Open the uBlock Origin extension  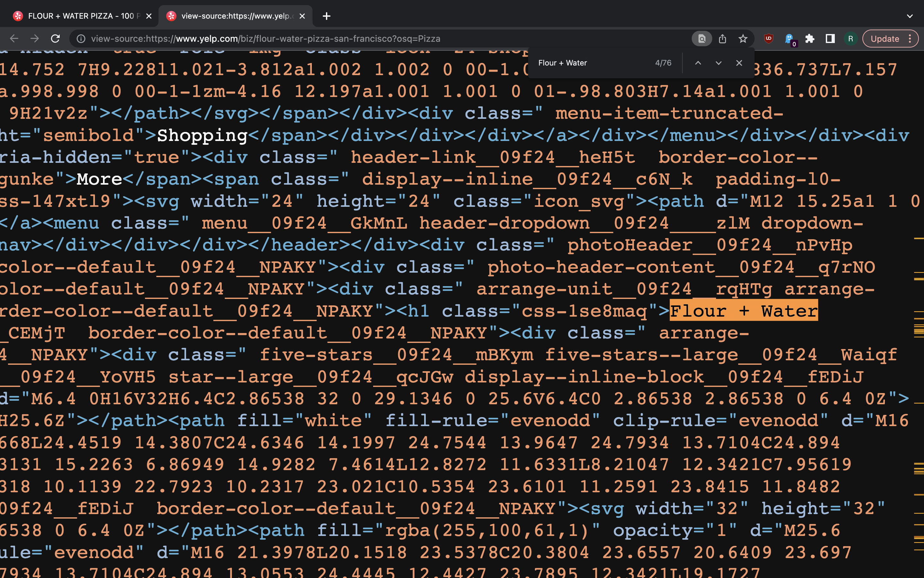point(769,39)
